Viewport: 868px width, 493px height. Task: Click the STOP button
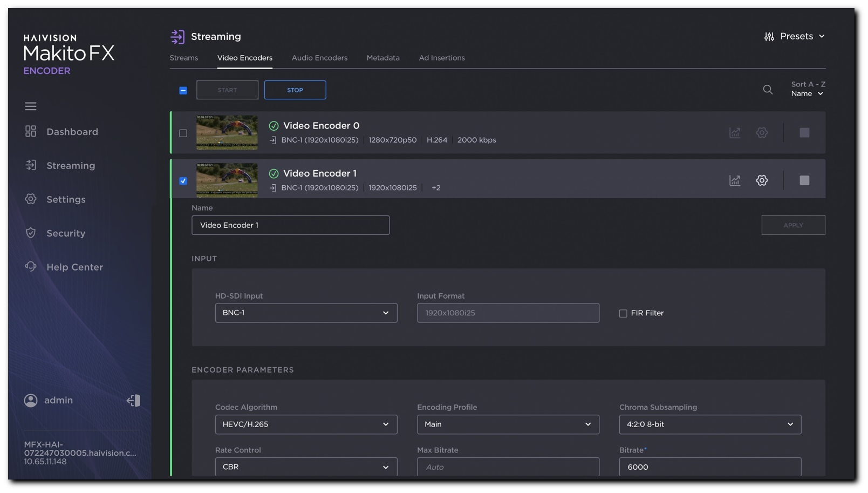[295, 90]
